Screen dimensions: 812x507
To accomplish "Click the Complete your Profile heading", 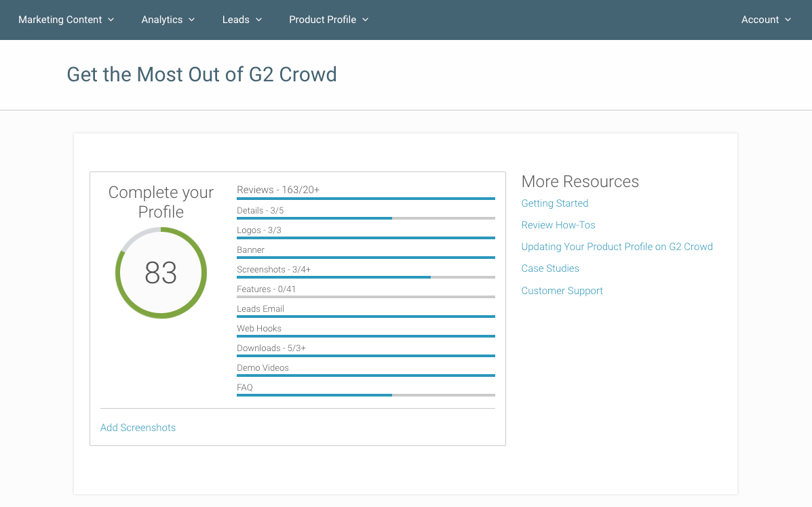I will click(161, 202).
